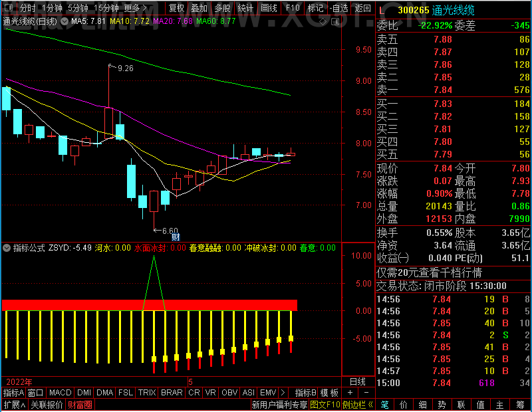
Task: Switch indicator to DMI
Action: click(x=84, y=393)
